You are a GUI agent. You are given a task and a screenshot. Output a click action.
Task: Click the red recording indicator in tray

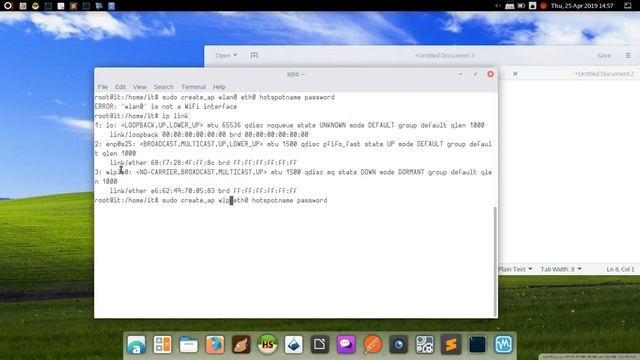coord(544,6)
